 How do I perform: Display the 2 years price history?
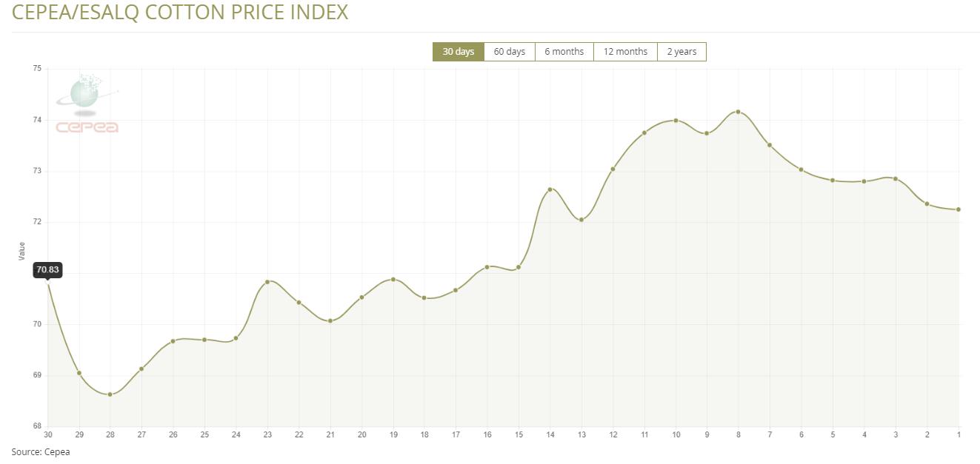(x=681, y=52)
